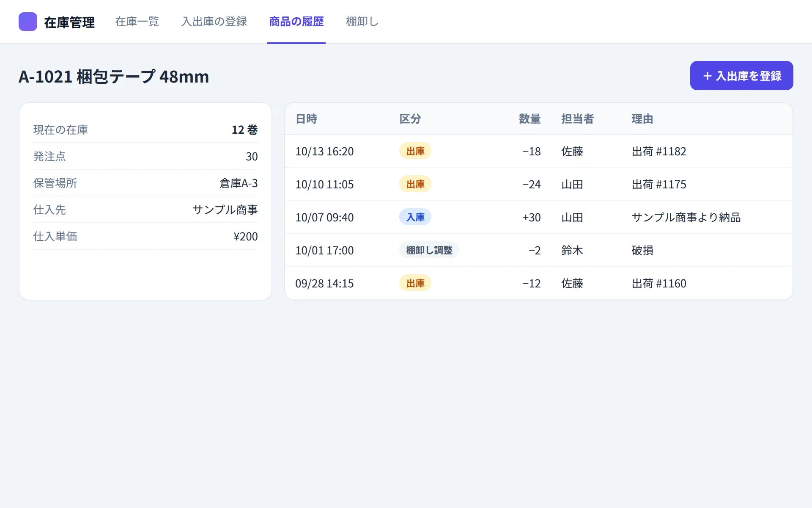Click the 日時 column header
Viewport: 812px width, 508px height.
pos(306,119)
